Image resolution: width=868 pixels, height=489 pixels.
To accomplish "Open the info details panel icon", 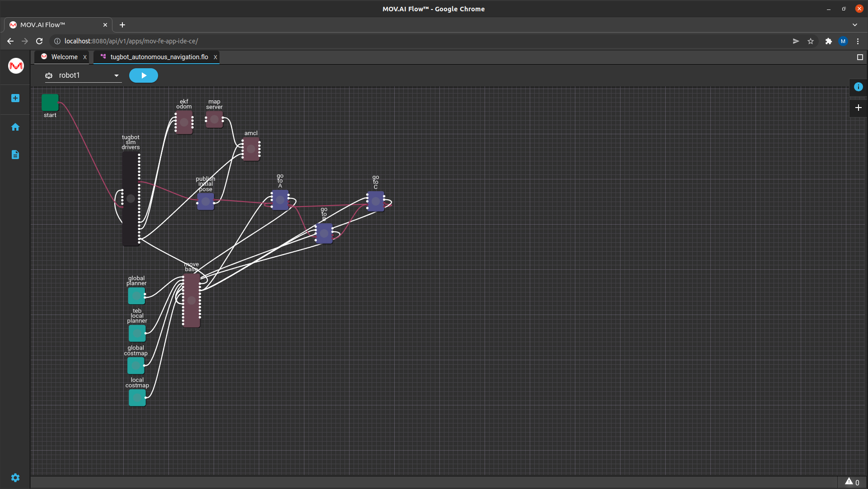I will point(859,87).
